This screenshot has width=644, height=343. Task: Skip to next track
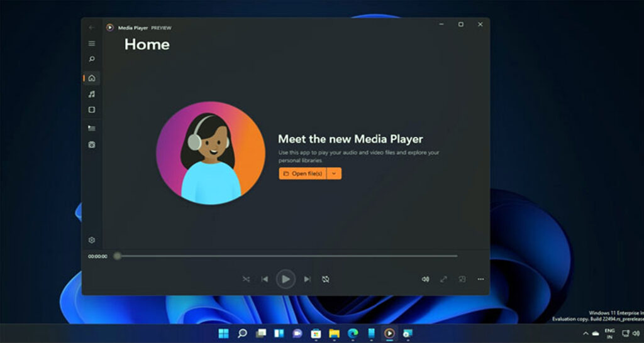[x=307, y=279]
